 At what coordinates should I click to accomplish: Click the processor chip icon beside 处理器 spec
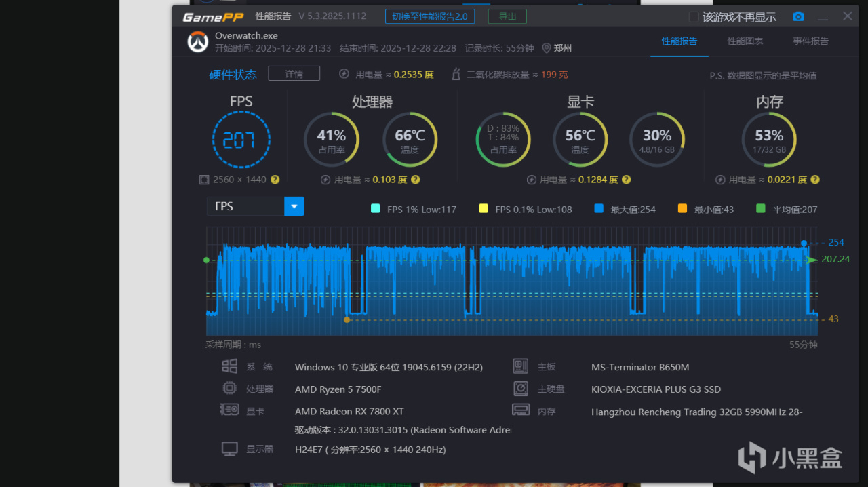pyautogui.click(x=230, y=389)
